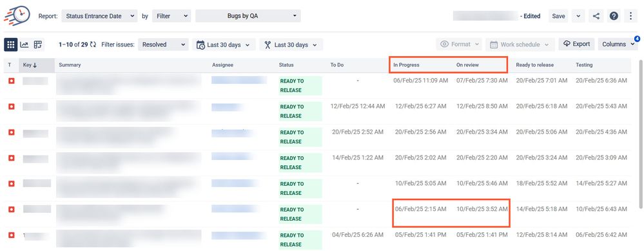Switch to pivot table view icon
Image resolution: width=644 pixels, height=251 pixels.
click(x=38, y=45)
